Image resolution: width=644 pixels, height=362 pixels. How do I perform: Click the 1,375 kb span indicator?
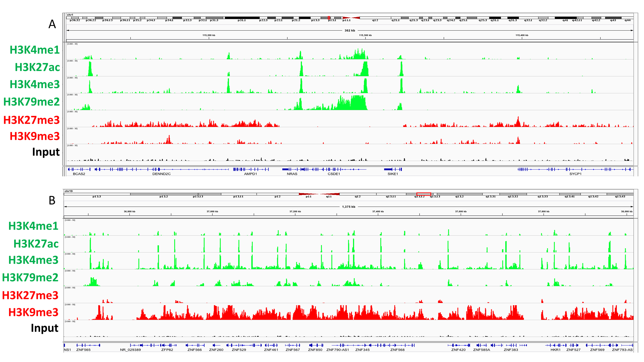pyautogui.click(x=348, y=207)
